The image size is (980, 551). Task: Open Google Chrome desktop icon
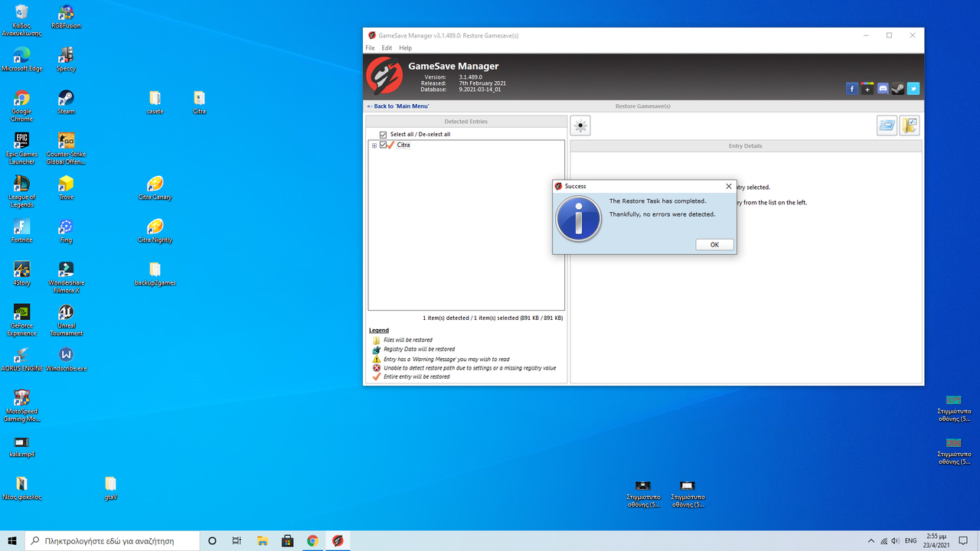coord(21,106)
